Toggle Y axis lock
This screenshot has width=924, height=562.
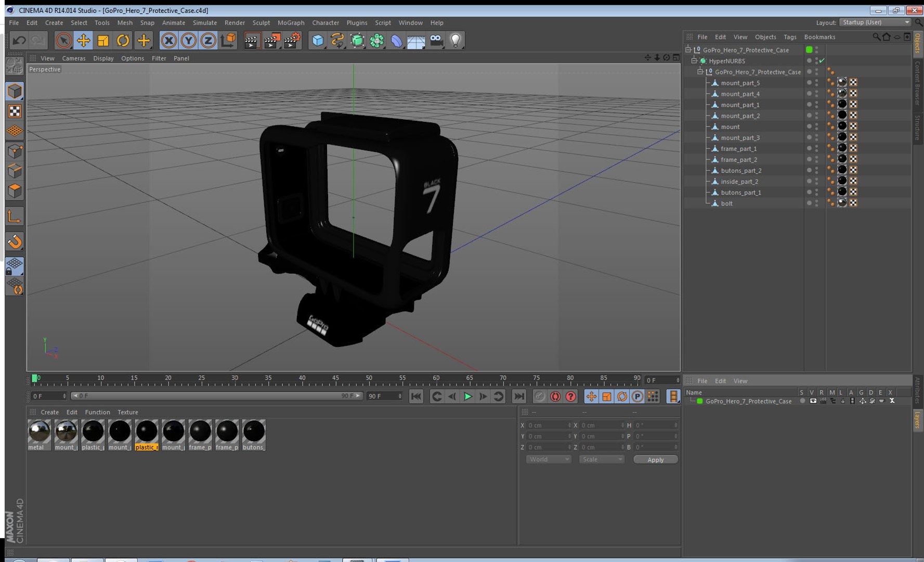tap(188, 40)
